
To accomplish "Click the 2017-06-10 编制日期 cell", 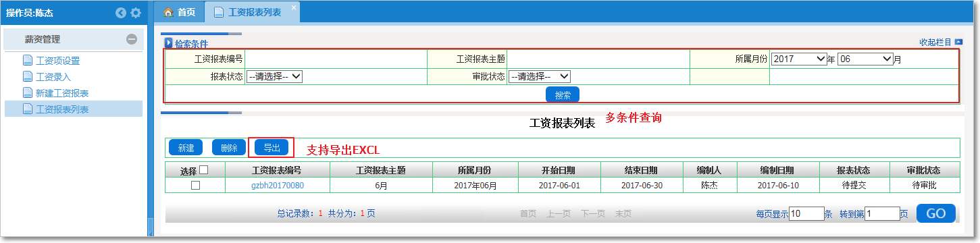I will [777, 185].
